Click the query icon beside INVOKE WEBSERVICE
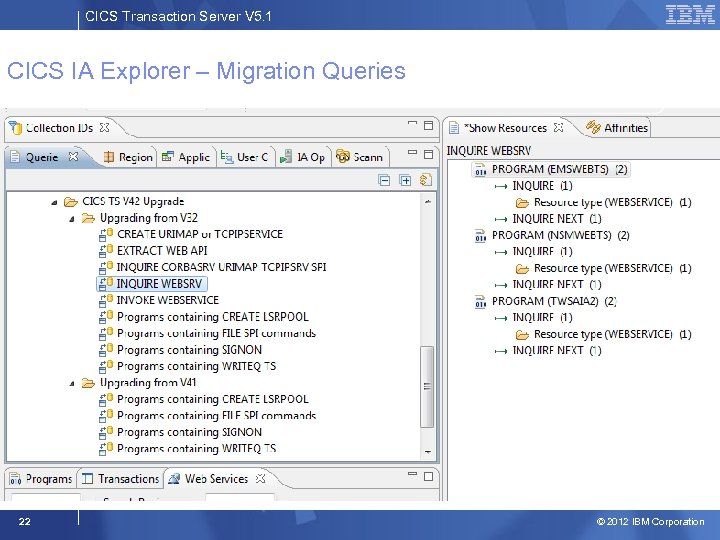 (106, 300)
